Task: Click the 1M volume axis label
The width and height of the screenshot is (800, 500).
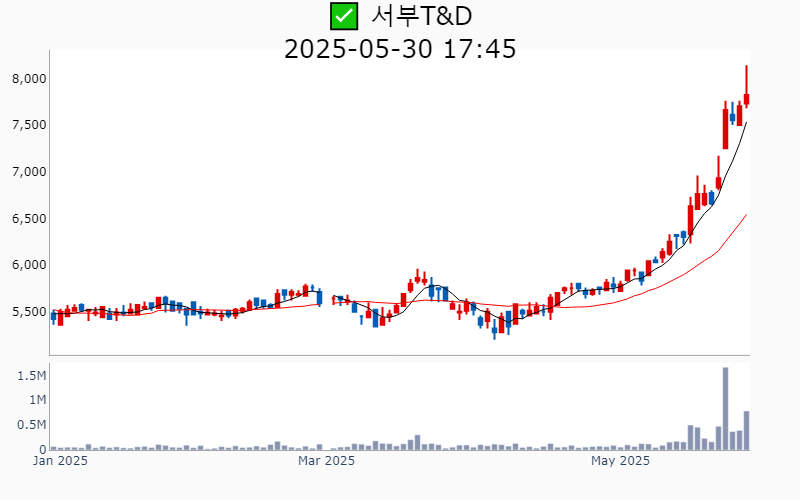Action: 37,400
